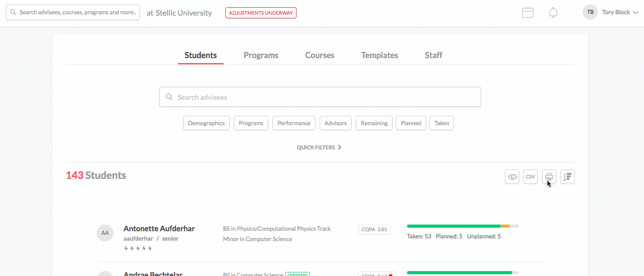644x276 pixels.
Task: Print the student list via printer icon
Action: [549, 177]
